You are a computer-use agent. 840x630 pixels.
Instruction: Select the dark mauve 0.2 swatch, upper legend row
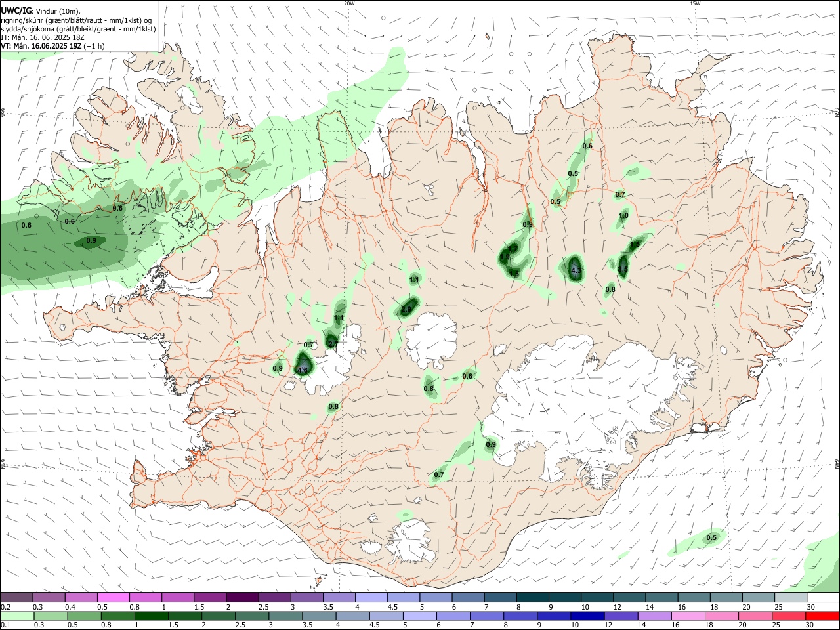[x=16, y=598]
